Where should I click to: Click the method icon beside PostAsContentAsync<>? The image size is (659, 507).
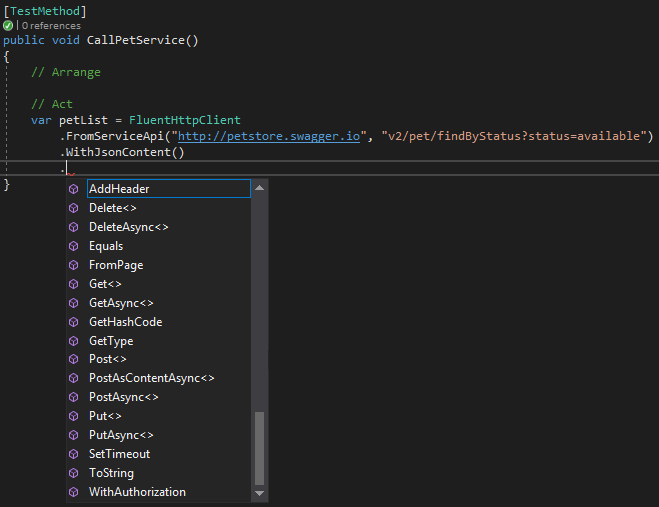74,378
